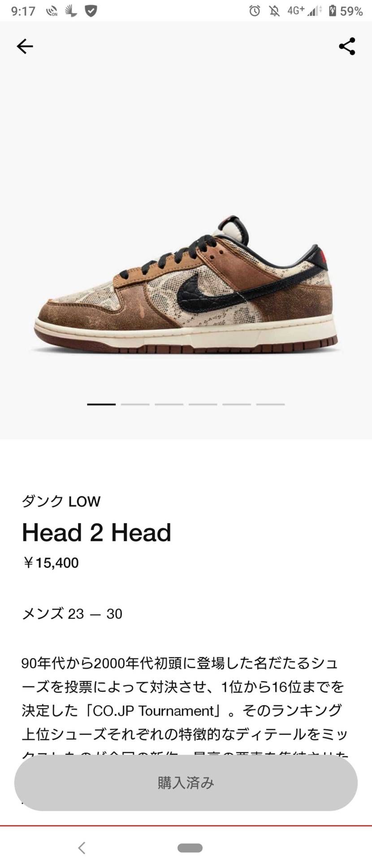The image size is (372, 868).
Task: Tap the CO.JP Tournament description paragraph
Action: [185, 710]
